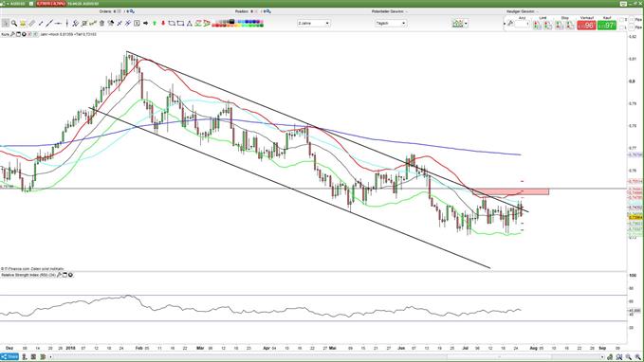Open the '2 Jahre' time range dropdown

(314, 24)
